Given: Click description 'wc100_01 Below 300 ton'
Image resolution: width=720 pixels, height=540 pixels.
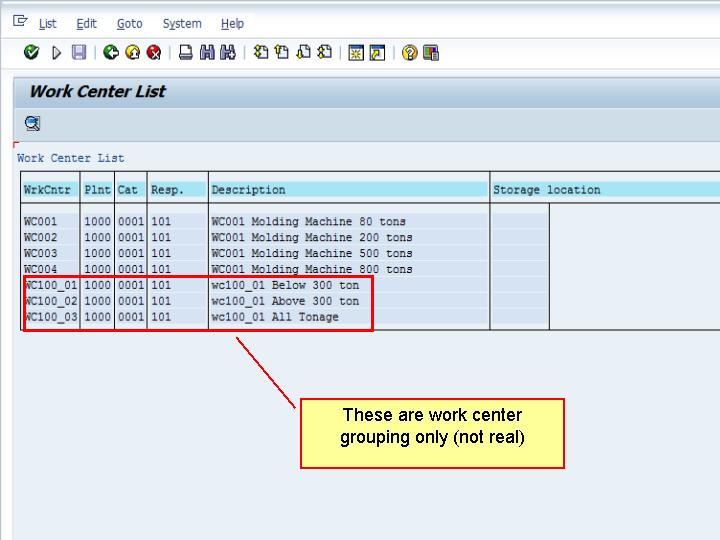Looking at the screenshot, I should tap(285, 285).
